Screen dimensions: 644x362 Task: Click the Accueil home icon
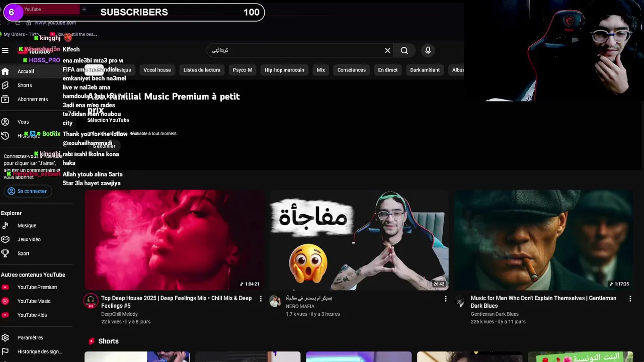pos(5,71)
